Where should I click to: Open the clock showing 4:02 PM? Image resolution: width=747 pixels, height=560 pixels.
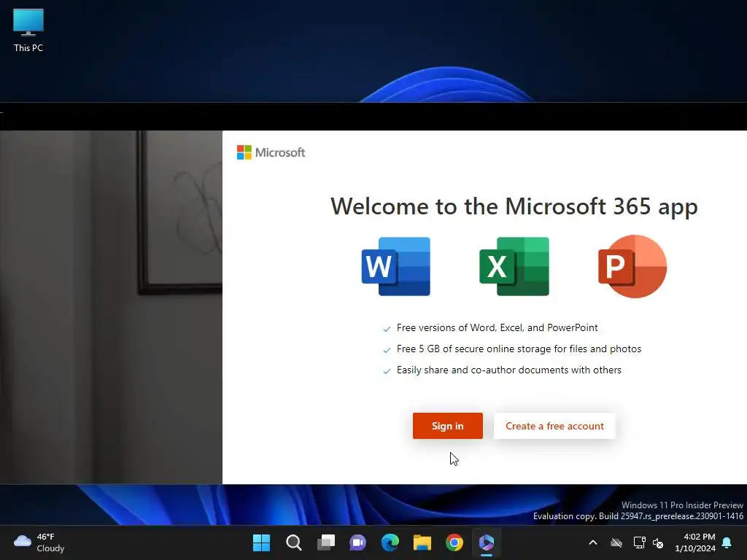695,542
